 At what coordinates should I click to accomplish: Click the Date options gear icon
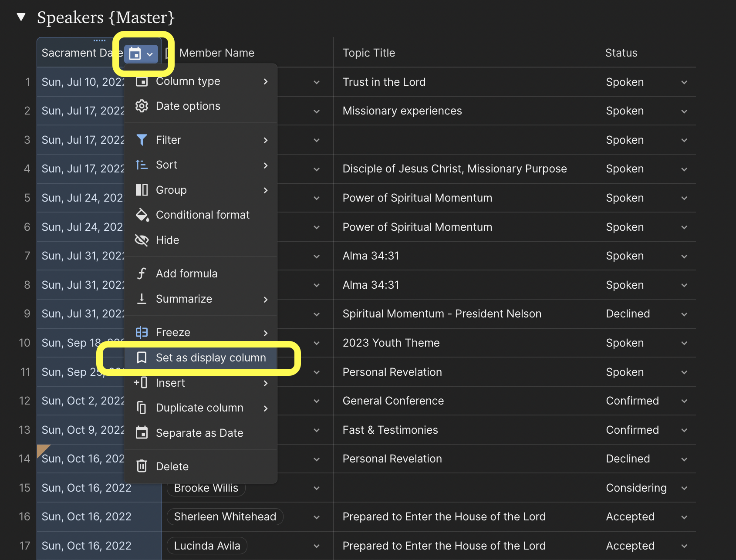(x=142, y=106)
